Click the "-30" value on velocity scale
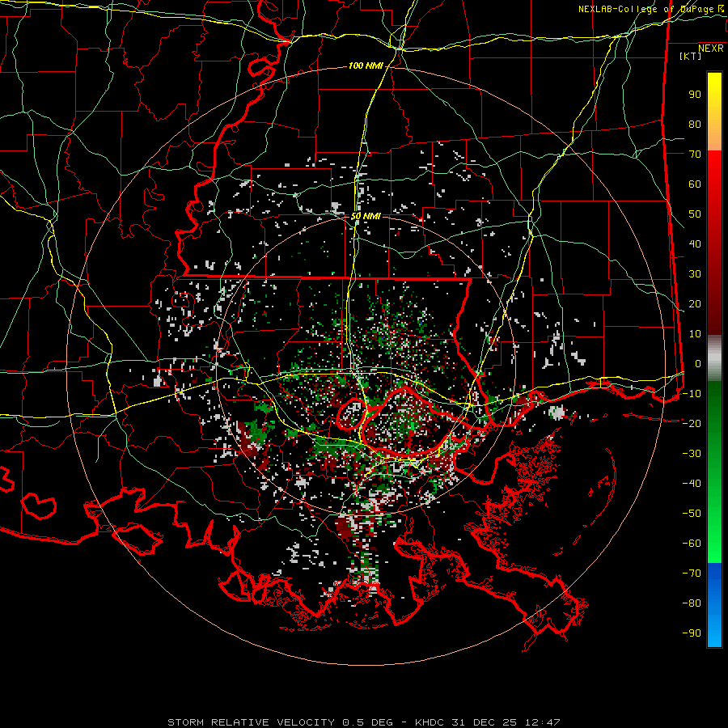The width and height of the screenshot is (728, 728). pos(692,454)
